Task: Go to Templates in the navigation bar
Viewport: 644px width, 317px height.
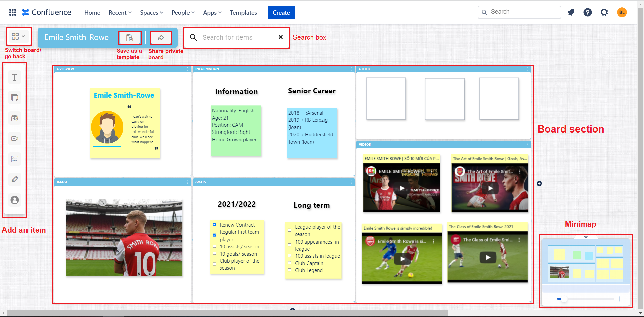Action: point(243,13)
